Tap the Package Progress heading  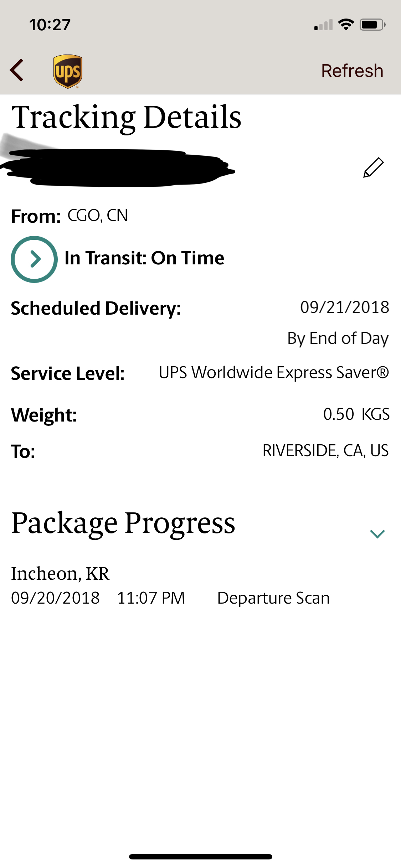click(x=123, y=524)
